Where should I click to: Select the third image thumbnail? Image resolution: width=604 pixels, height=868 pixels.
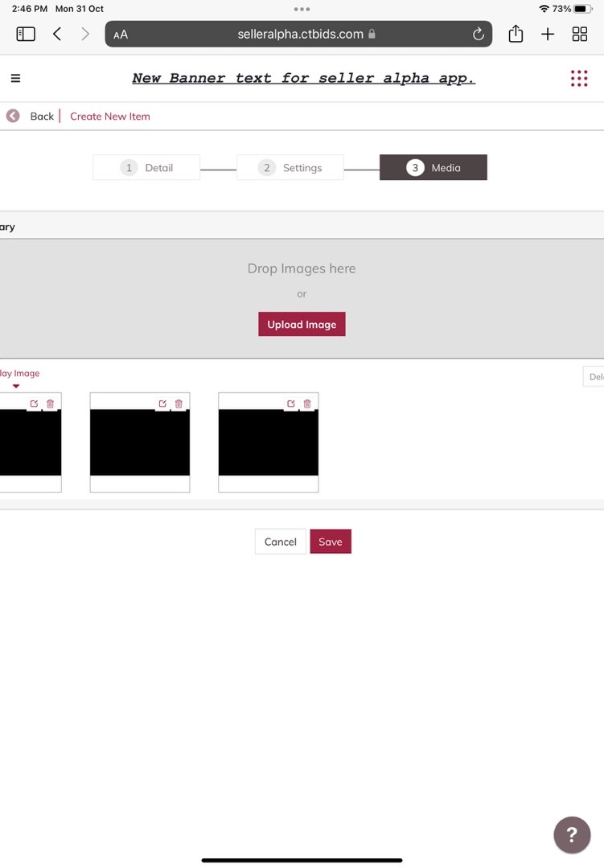269,443
